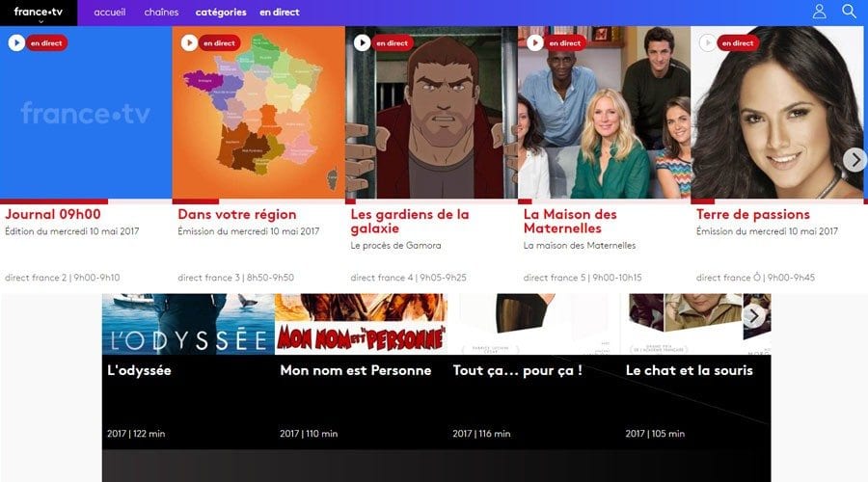Image resolution: width=868 pixels, height=482 pixels.
Task: Click 'direct france 3 | 8h50-9h50' text
Action: tap(236, 278)
